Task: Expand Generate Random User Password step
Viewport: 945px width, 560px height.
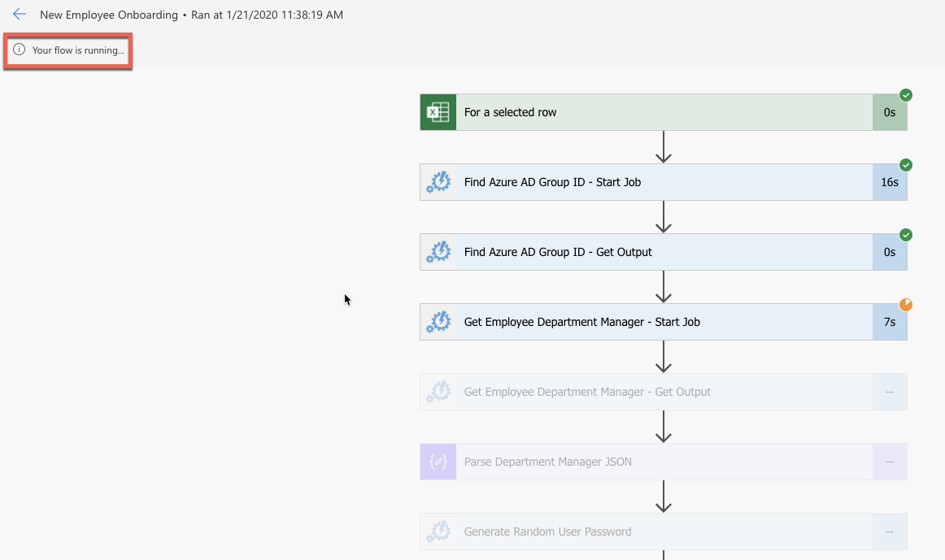Action: [664, 531]
